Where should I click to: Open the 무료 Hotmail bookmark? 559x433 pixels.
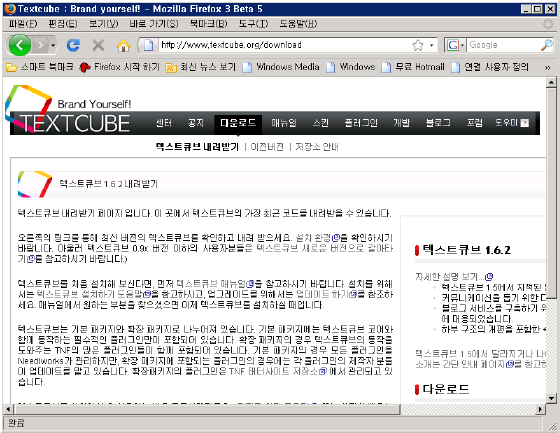point(413,67)
